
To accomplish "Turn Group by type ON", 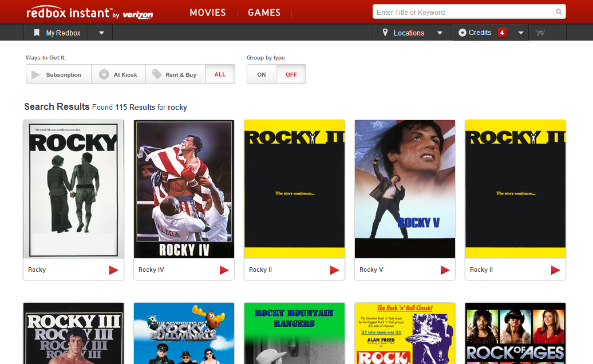I will coord(262,74).
